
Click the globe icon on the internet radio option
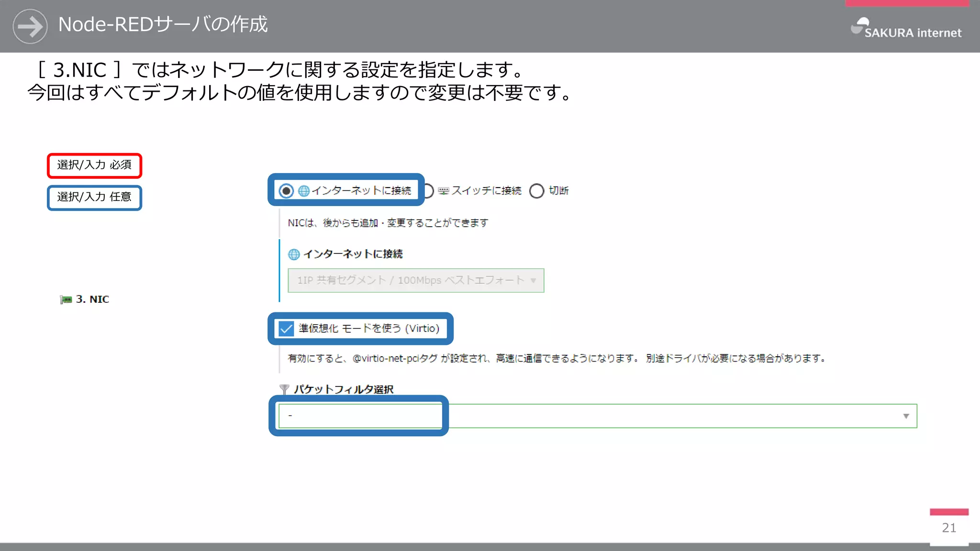point(304,191)
